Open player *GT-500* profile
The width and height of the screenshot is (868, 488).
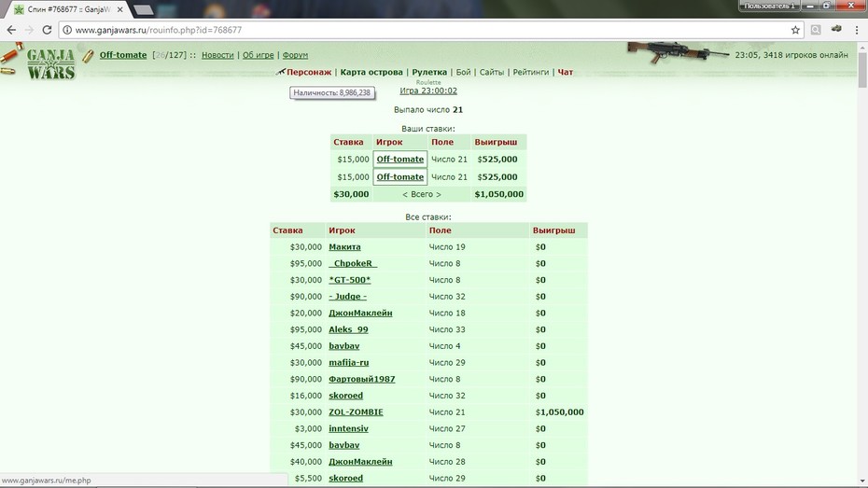(x=349, y=280)
